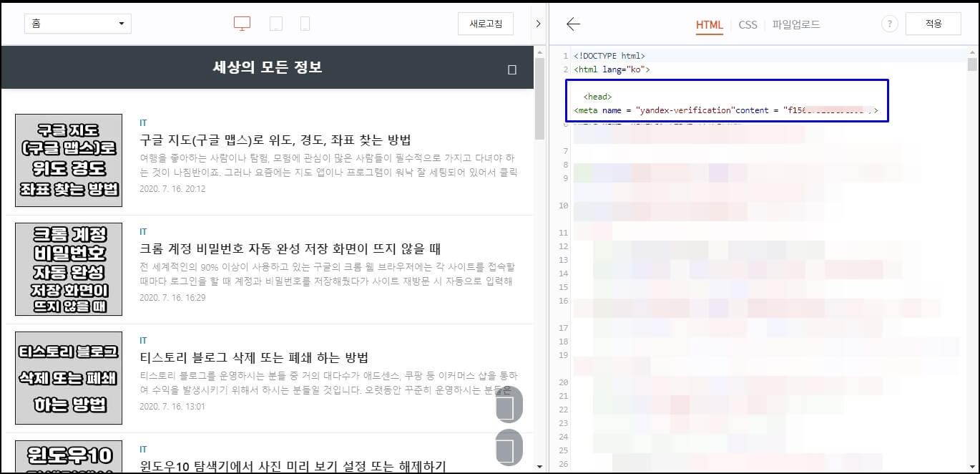The height and width of the screenshot is (474, 980).
Task: Select desktop preview mode icon
Action: coord(242,24)
